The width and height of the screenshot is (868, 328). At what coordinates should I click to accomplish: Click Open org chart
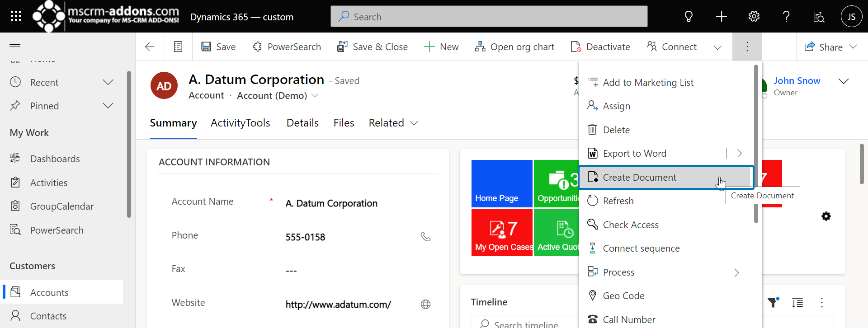coord(514,47)
